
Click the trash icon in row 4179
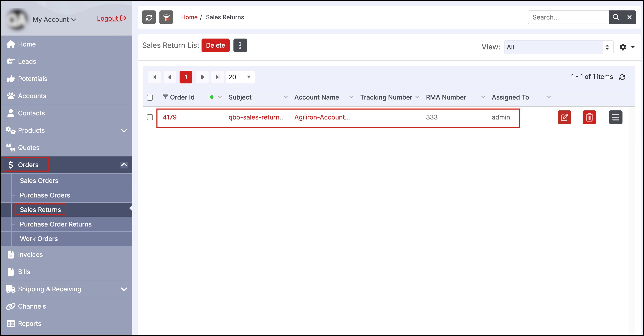589,117
